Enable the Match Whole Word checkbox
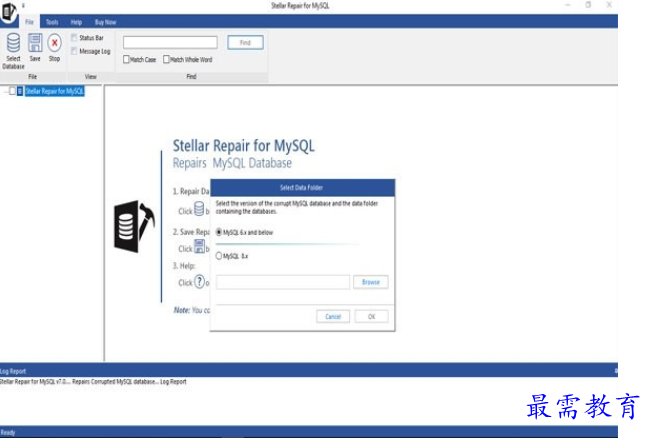The width and height of the screenshot is (648, 438). [167, 60]
